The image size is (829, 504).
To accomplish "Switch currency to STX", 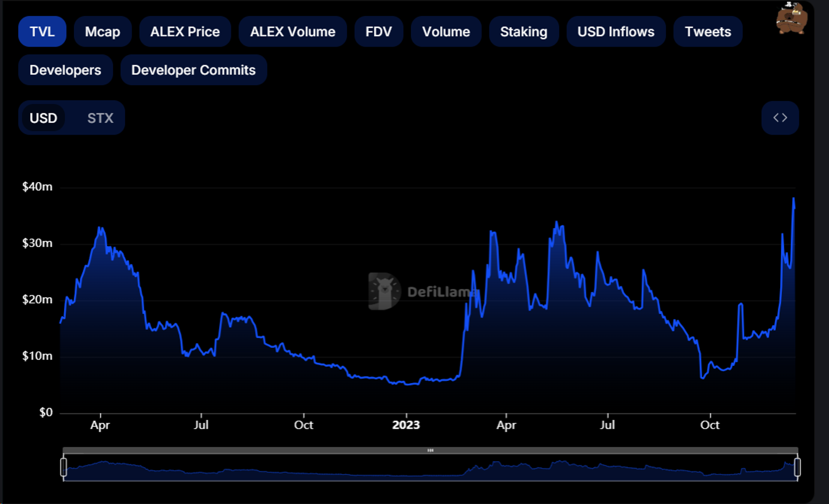I will click(99, 118).
